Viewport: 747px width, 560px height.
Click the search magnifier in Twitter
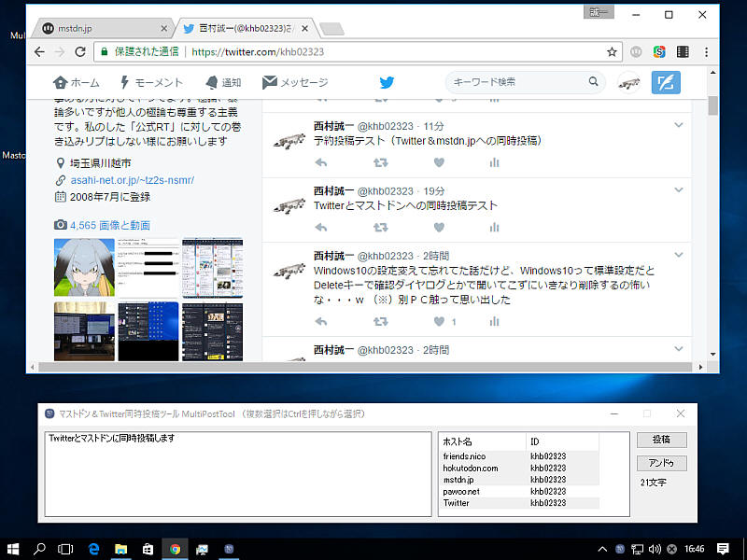point(593,81)
